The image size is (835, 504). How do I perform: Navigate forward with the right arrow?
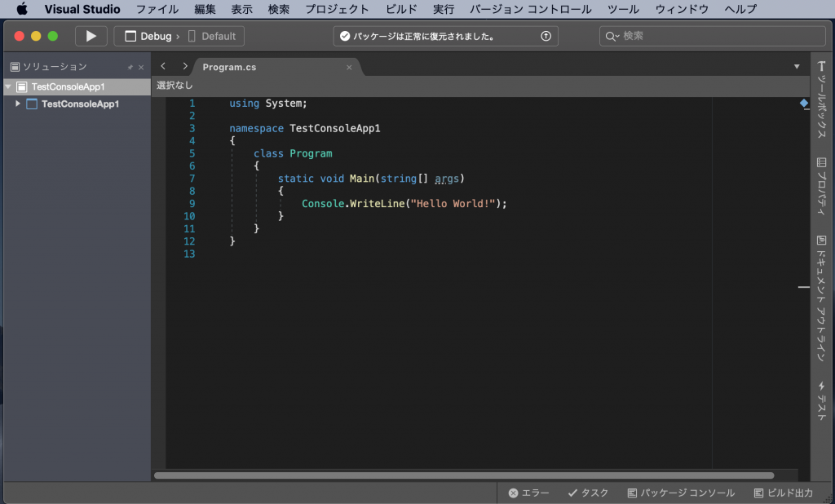pos(185,66)
